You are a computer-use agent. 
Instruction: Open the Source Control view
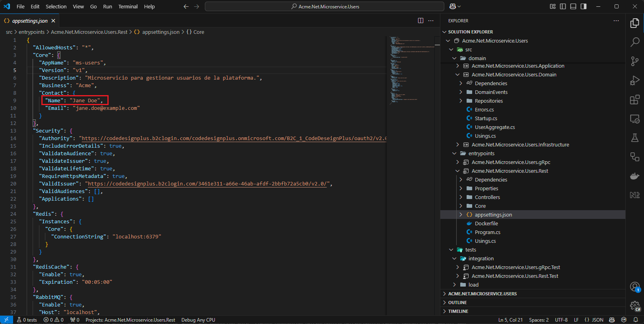635,61
